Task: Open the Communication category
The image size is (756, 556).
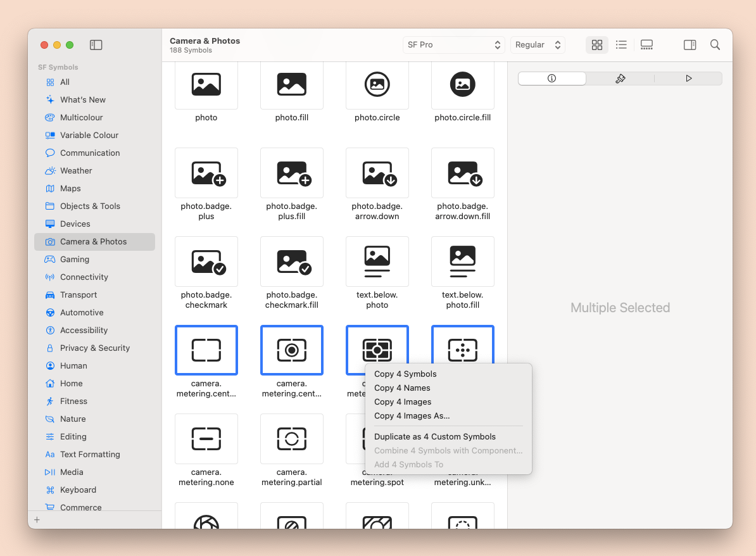Action: coord(94,153)
